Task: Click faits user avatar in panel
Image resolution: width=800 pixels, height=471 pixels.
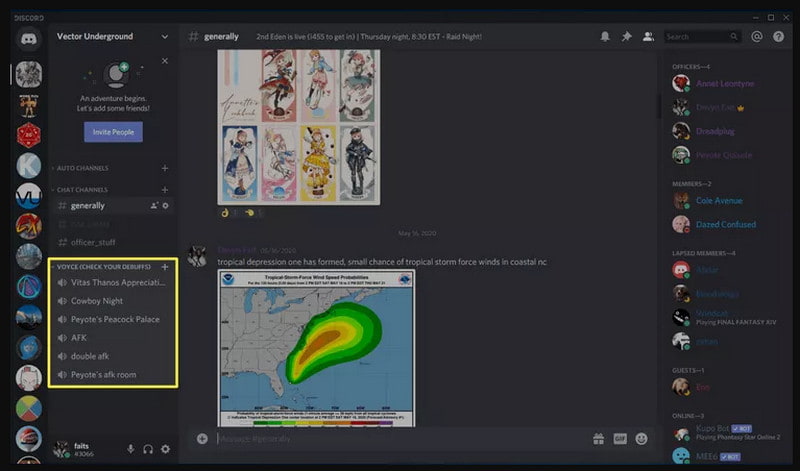Action: (62, 449)
